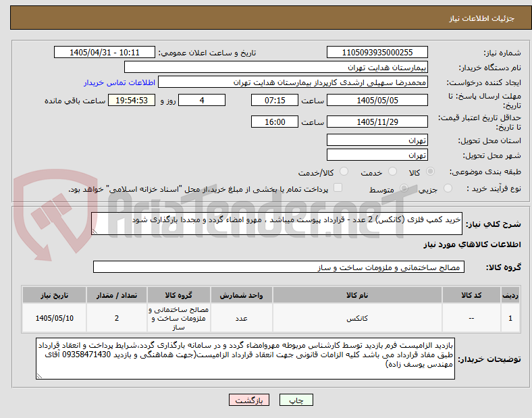Screen dimensions: 532x418
Task: Click the response deadline time 07:15
Action: [x=275, y=100]
